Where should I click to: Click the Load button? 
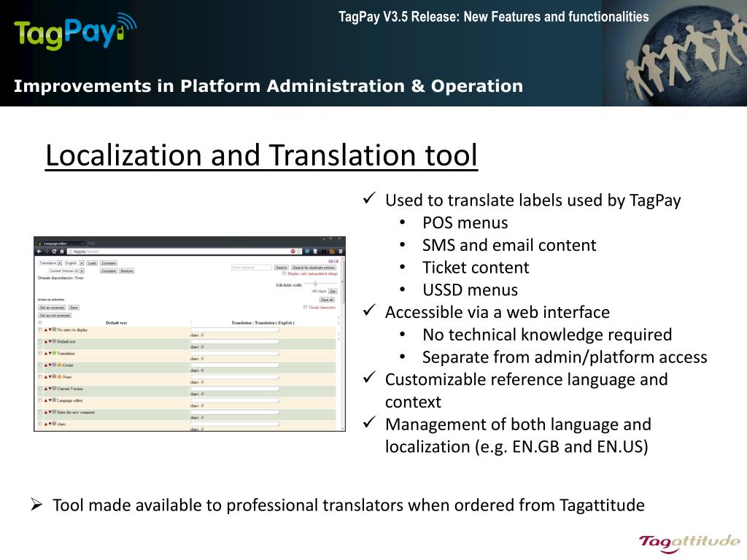click(x=92, y=262)
